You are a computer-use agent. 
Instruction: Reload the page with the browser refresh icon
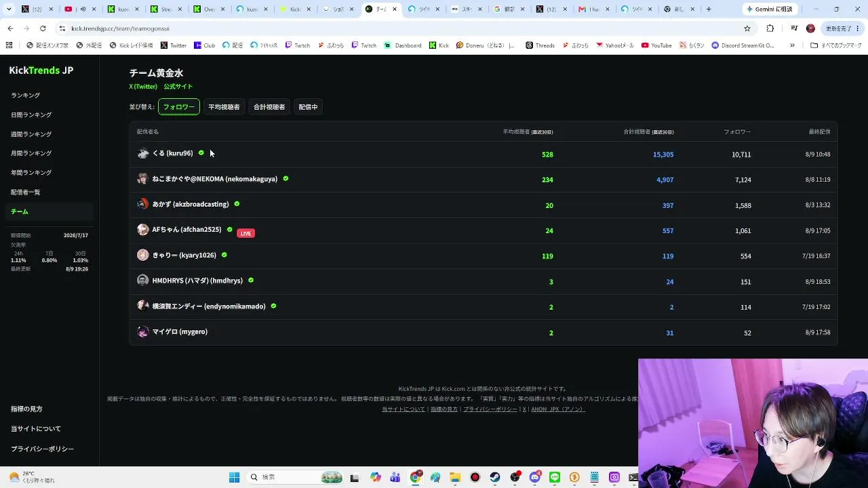(43, 28)
